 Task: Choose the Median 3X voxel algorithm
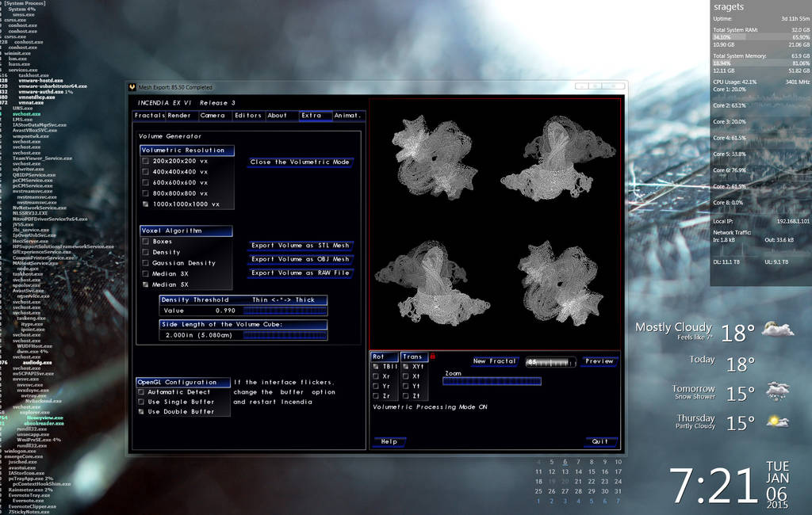(146, 274)
